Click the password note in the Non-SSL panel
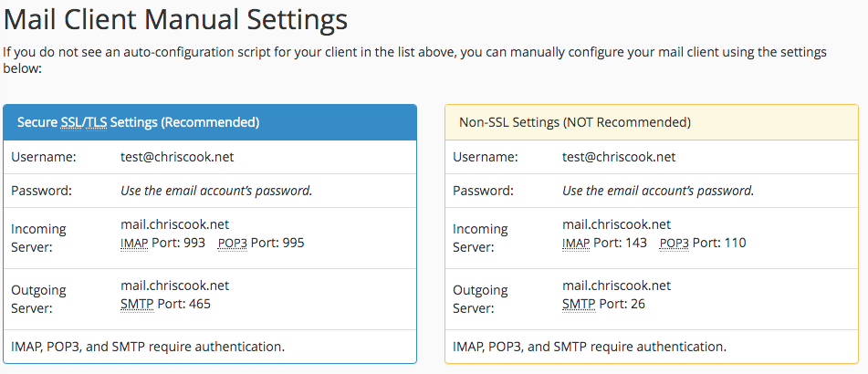 click(658, 191)
